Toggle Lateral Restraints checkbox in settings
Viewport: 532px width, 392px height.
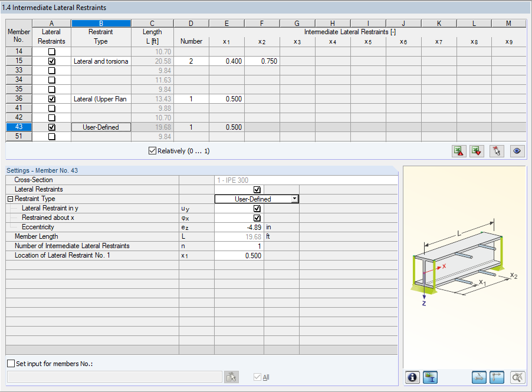pos(257,190)
